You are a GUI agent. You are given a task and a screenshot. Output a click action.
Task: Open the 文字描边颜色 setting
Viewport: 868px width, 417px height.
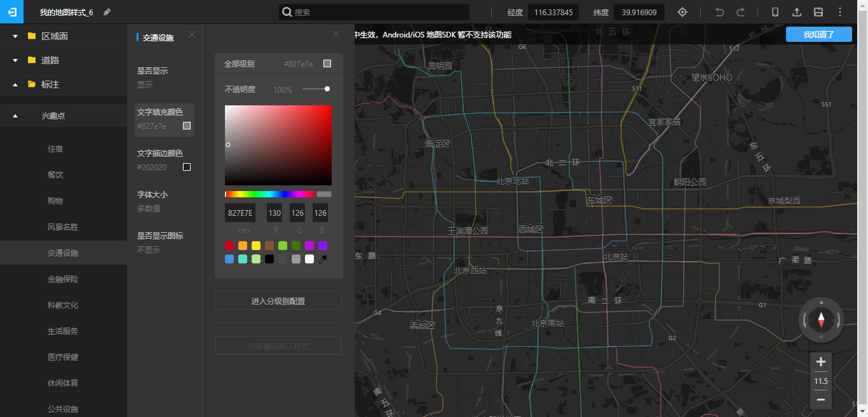[x=165, y=160]
